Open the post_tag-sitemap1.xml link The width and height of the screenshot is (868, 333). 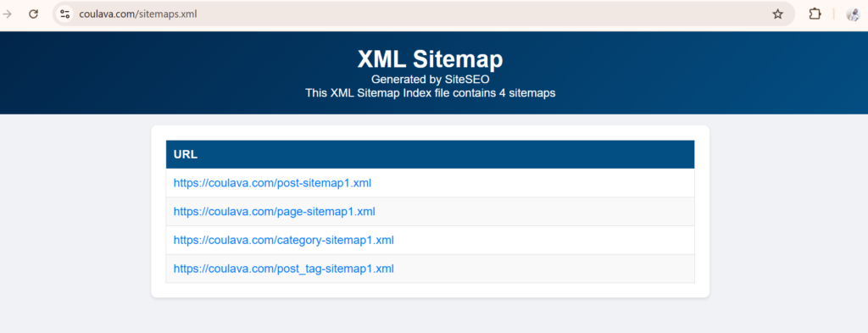point(283,269)
